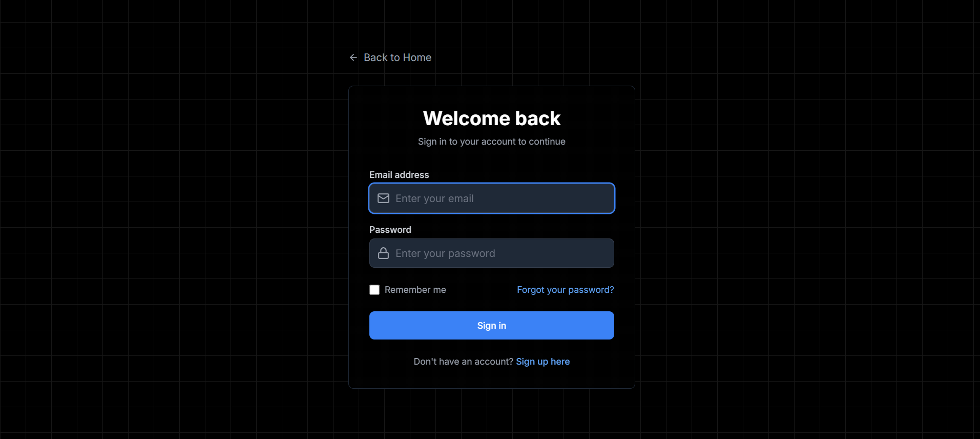Click the 'Email address' field label
Image resolution: width=980 pixels, height=439 pixels.
399,175
